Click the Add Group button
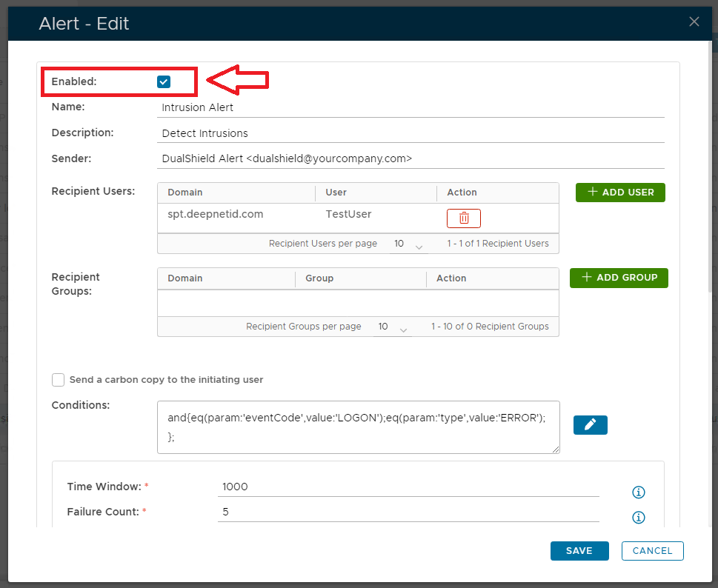The image size is (718, 588). pos(619,278)
